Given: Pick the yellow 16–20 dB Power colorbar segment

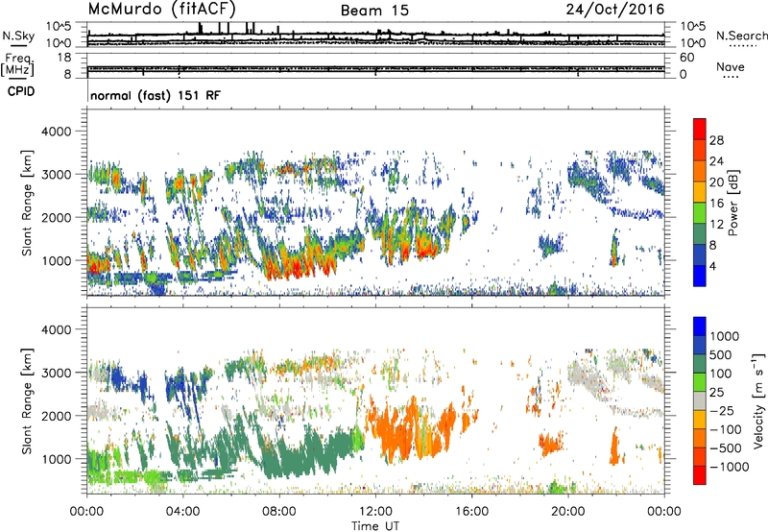Looking at the screenshot, I should (700, 192).
